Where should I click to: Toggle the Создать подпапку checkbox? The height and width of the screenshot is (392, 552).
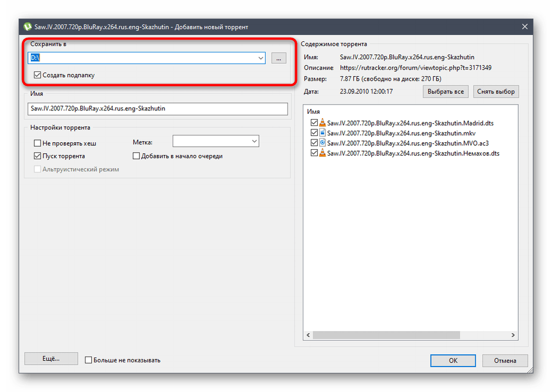(x=38, y=75)
